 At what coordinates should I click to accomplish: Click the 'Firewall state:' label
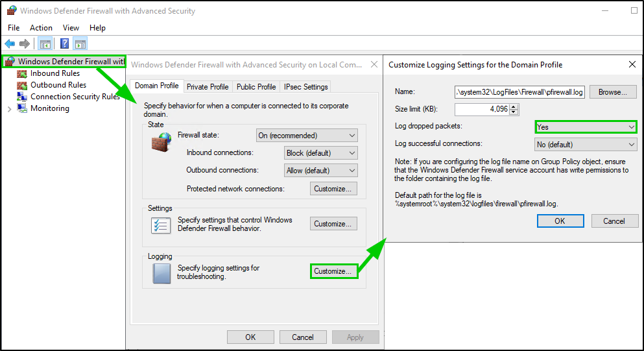[198, 135]
